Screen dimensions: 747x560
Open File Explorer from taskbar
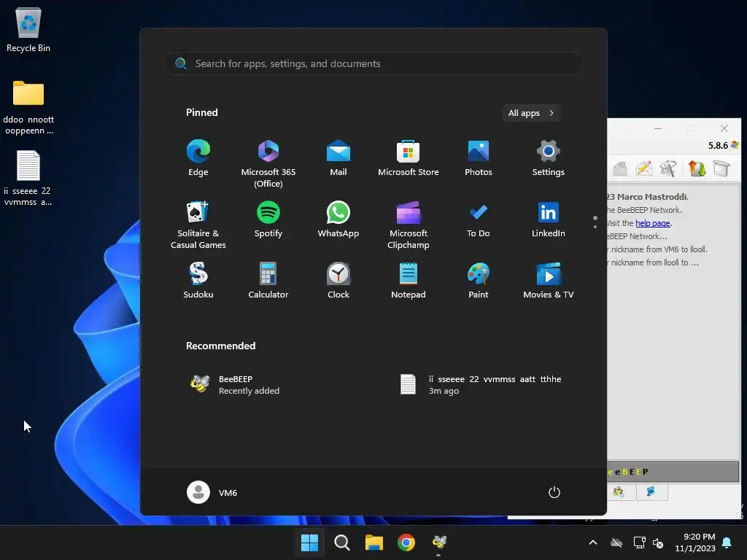pyautogui.click(x=374, y=542)
